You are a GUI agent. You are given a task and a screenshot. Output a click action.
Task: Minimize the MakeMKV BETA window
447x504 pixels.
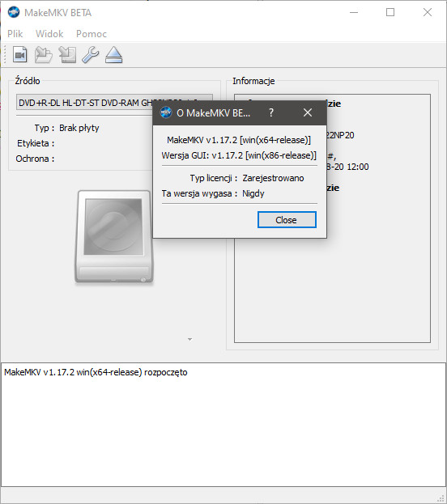click(x=354, y=12)
